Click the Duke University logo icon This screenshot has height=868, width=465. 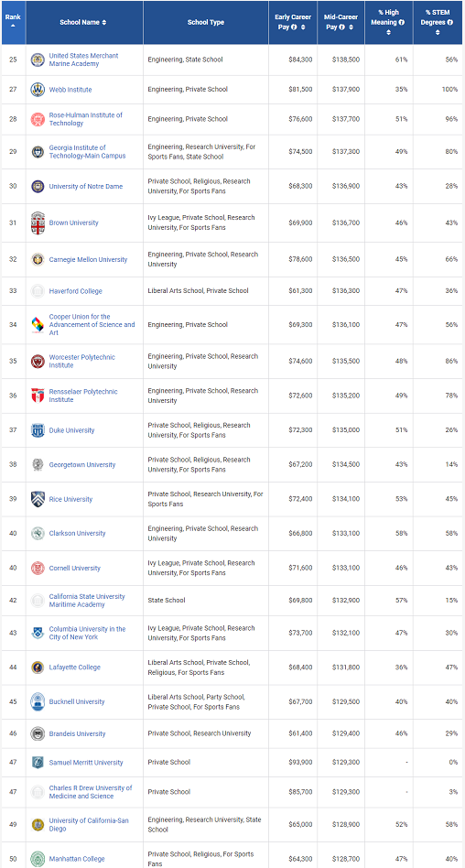(x=38, y=430)
